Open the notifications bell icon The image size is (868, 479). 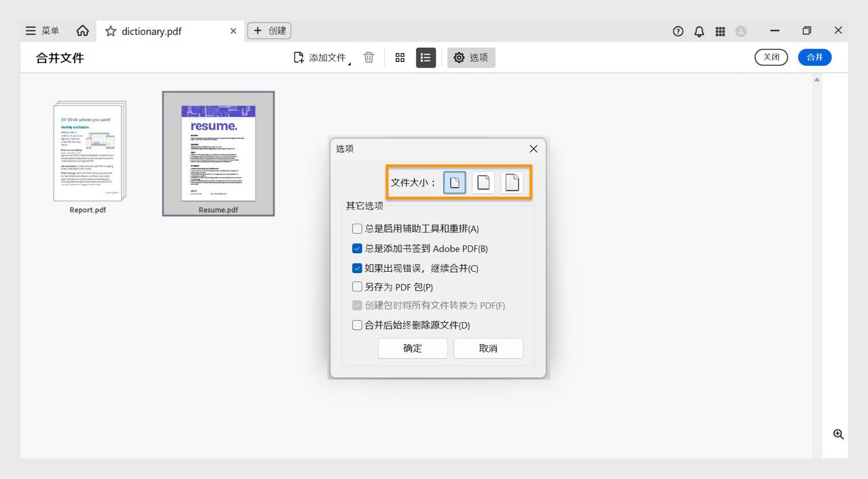click(x=699, y=30)
